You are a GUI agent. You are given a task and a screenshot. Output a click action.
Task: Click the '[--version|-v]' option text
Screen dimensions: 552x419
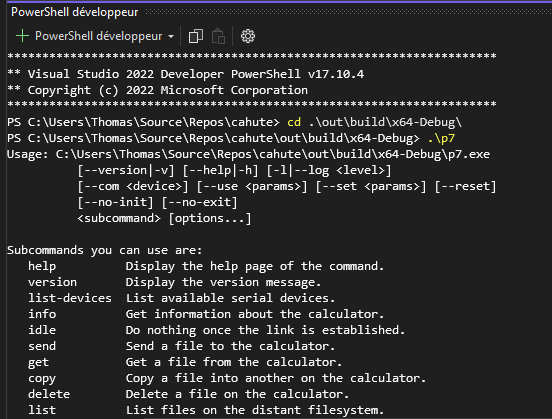click(x=126, y=170)
